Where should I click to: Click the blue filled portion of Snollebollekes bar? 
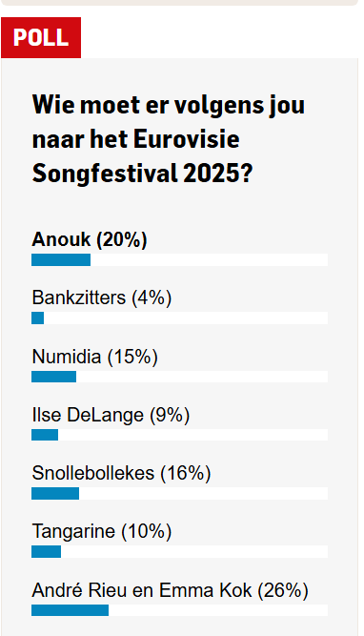point(55,493)
